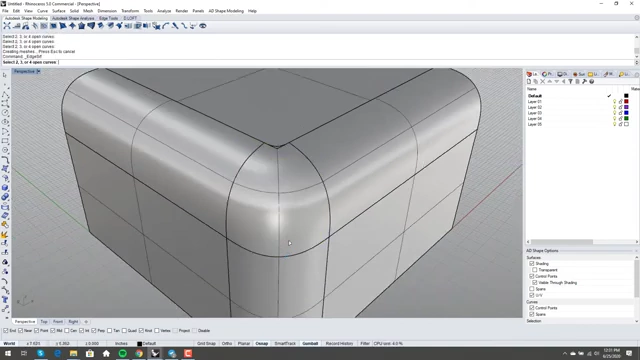Click the command history scroll-up arrow
The width and height of the screenshot is (640, 360).
click(636, 37)
